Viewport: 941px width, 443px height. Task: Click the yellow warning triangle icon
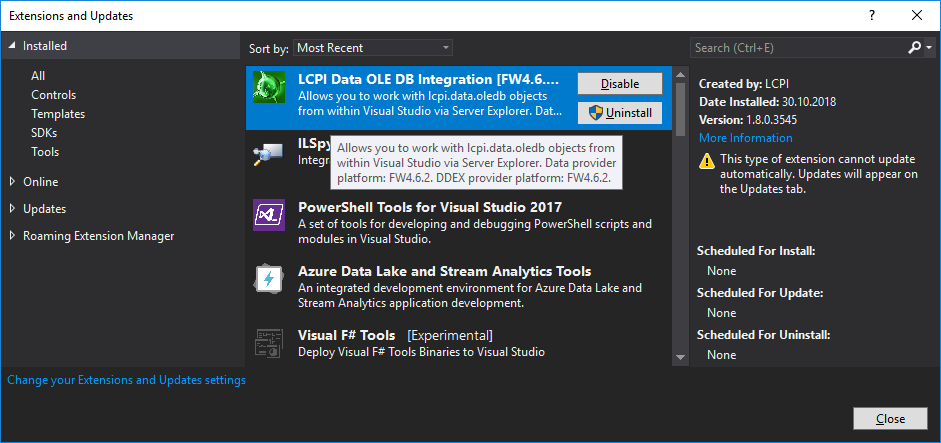[x=707, y=160]
